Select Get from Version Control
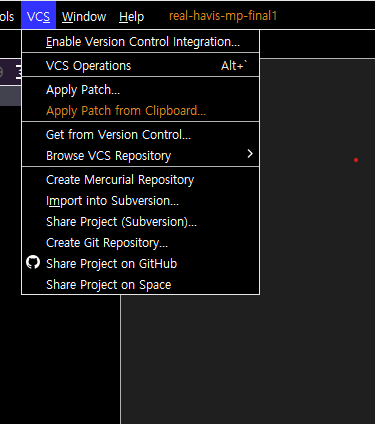Screen dimensions: 375x424 pyautogui.click(x=140, y=135)
